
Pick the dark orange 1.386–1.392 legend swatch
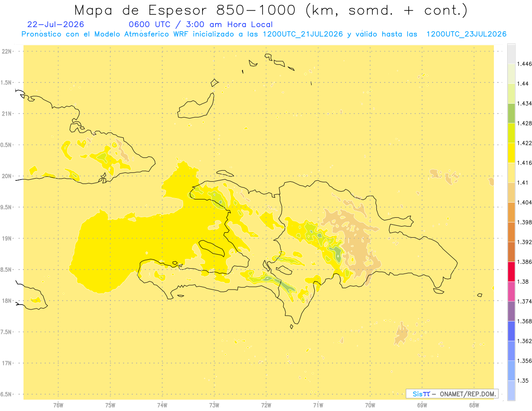point(511,252)
